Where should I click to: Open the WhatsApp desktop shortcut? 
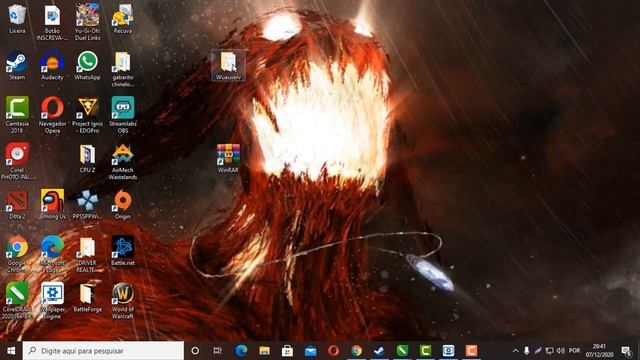click(x=87, y=65)
